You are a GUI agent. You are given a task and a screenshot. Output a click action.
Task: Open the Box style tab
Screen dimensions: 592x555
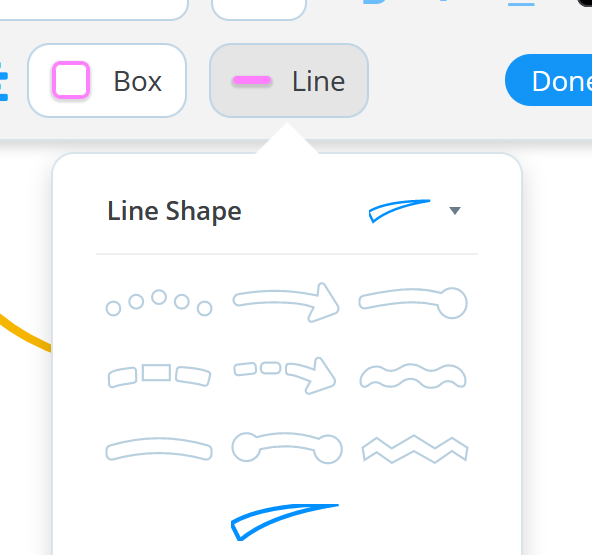(107, 81)
